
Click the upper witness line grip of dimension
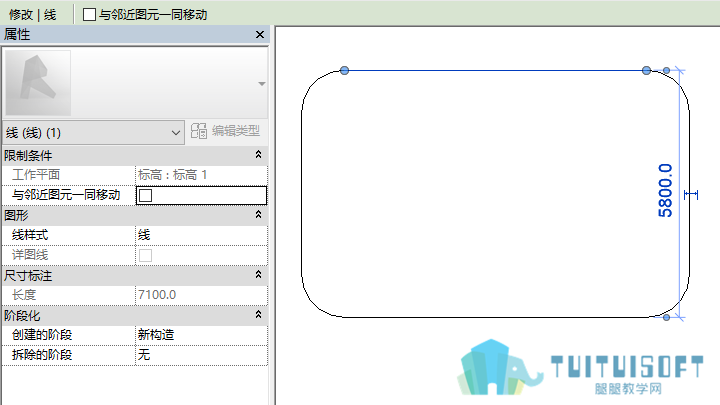[666, 70]
